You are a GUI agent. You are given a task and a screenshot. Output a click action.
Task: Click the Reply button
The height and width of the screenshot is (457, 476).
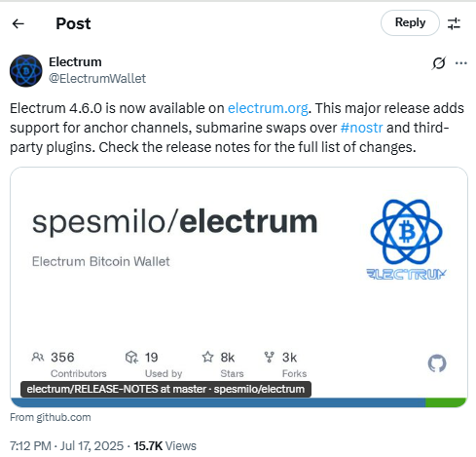[410, 22]
